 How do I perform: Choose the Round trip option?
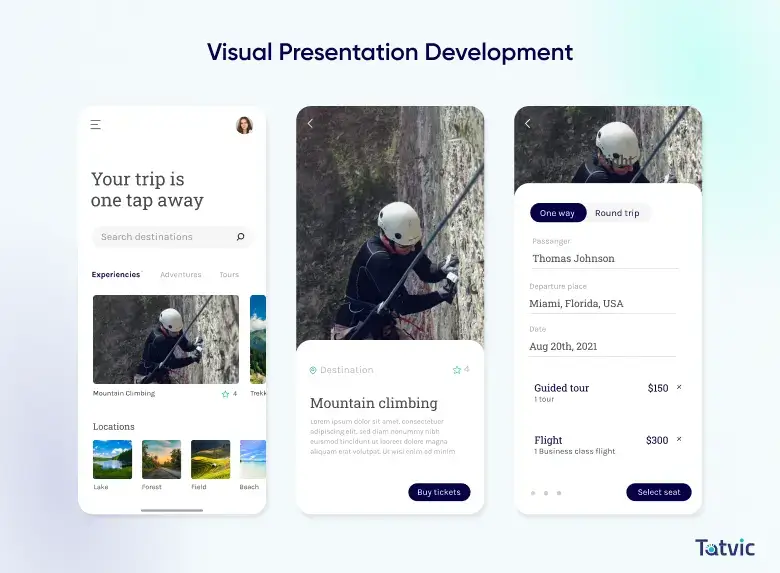617,213
